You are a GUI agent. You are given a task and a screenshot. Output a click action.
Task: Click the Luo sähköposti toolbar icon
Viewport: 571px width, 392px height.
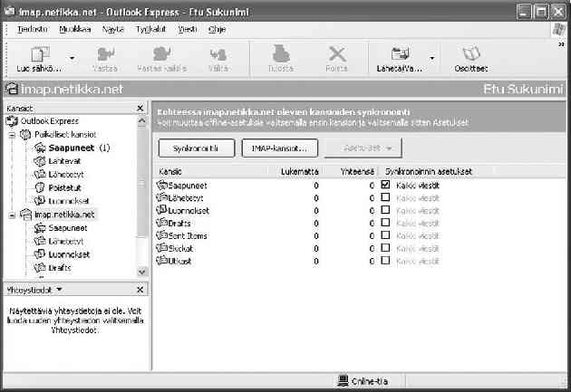click(40, 54)
